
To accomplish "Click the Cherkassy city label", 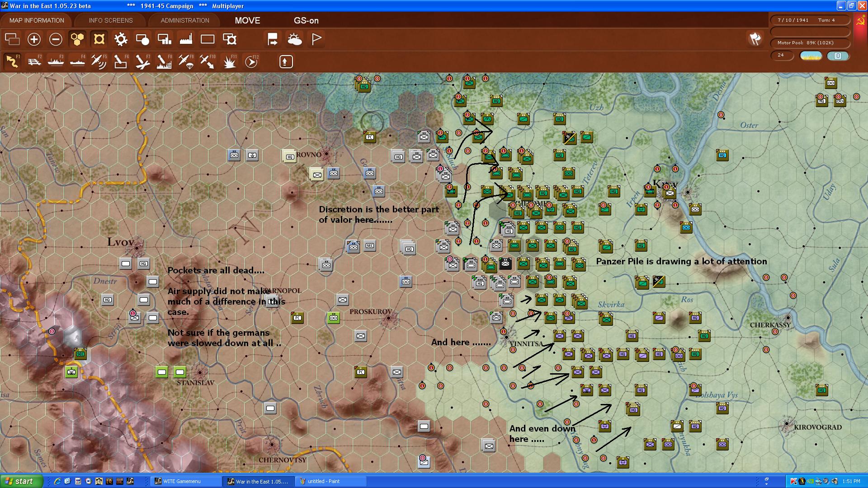I will (x=770, y=325).
